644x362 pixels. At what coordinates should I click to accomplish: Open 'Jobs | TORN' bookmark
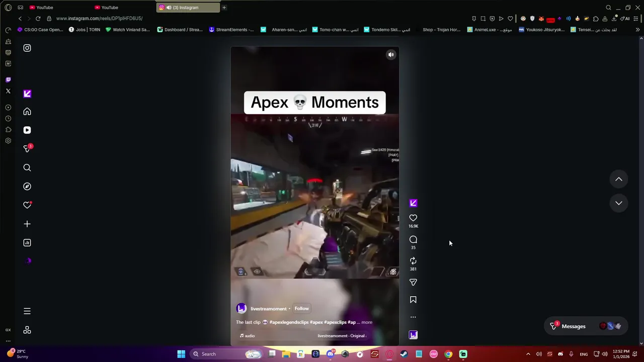tap(85, 30)
